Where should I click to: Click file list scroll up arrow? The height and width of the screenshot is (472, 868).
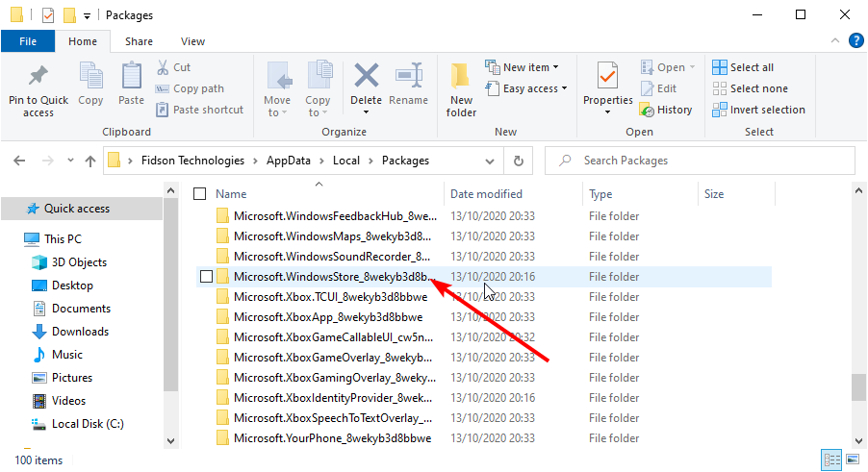point(858,191)
